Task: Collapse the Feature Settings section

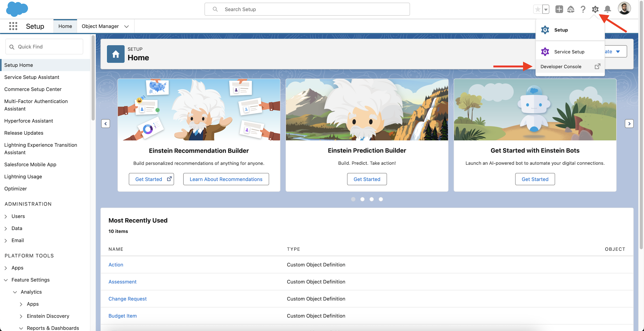Action: 6,280
